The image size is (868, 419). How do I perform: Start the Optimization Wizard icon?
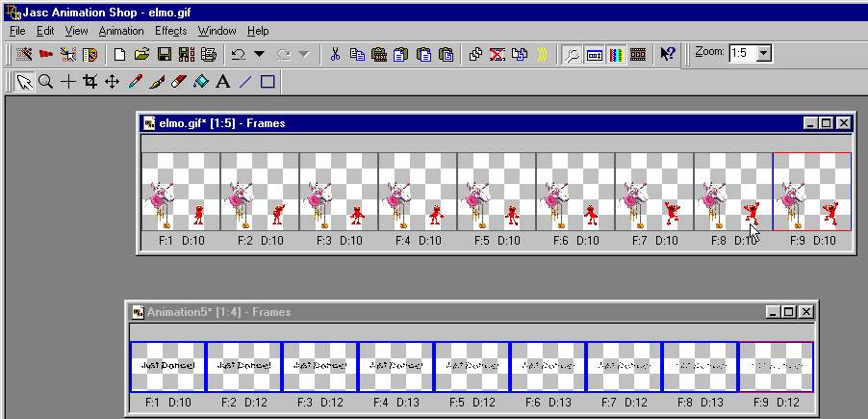tap(68, 54)
